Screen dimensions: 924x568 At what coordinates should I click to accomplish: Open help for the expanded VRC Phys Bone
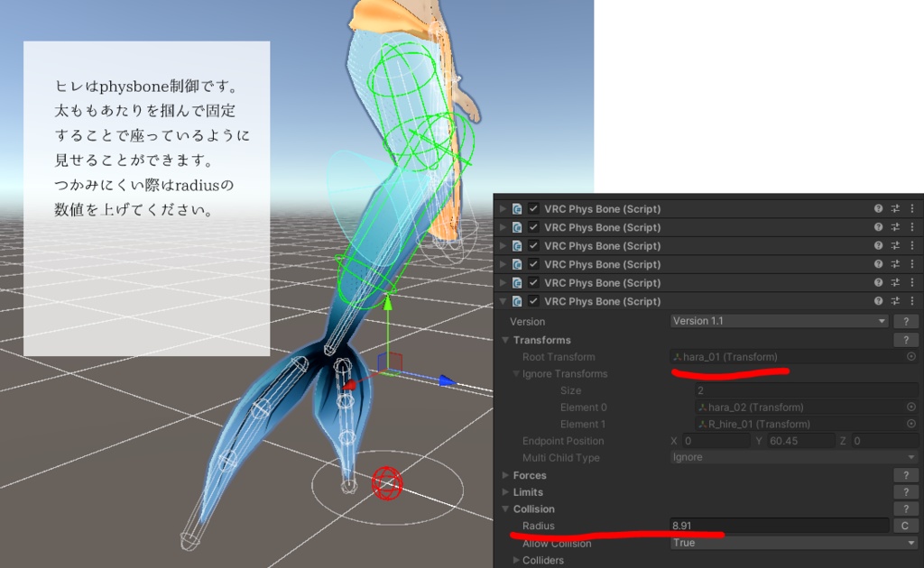tap(878, 301)
